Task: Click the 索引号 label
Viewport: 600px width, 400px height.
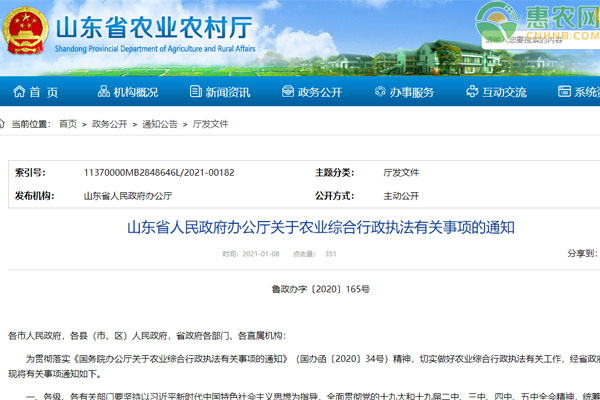Action: (x=30, y=173)
